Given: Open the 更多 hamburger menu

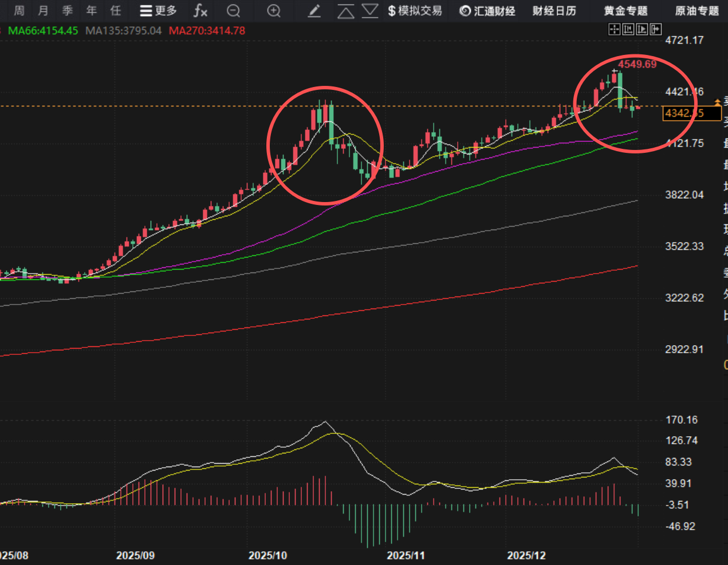Looking at the screenshot, I should coord(158,11).
